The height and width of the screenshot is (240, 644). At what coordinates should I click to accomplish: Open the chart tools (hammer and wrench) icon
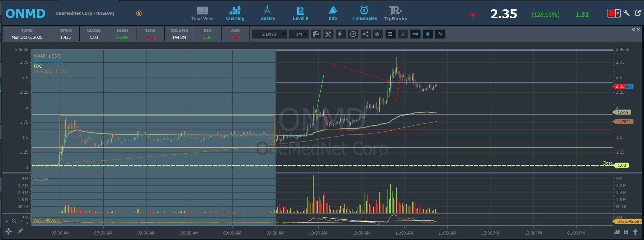(x=328, y=34)
